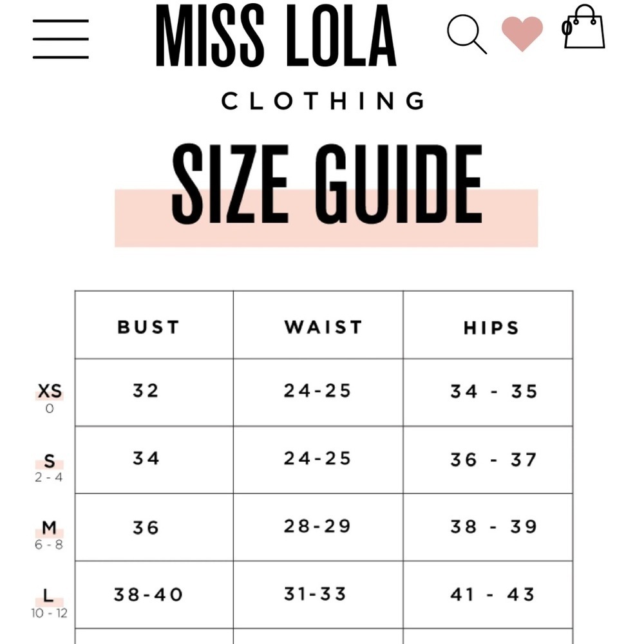Click the CLOTHING subtitle under logo
Viewport: 644px width, 644px height.
[x=323, y=100]
